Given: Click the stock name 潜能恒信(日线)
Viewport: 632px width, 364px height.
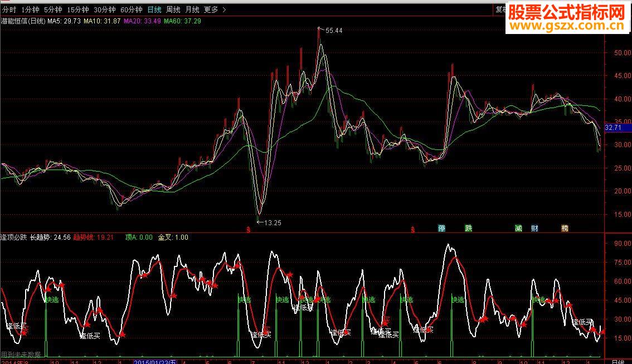Looking at the screenshot, I should 23,21.
